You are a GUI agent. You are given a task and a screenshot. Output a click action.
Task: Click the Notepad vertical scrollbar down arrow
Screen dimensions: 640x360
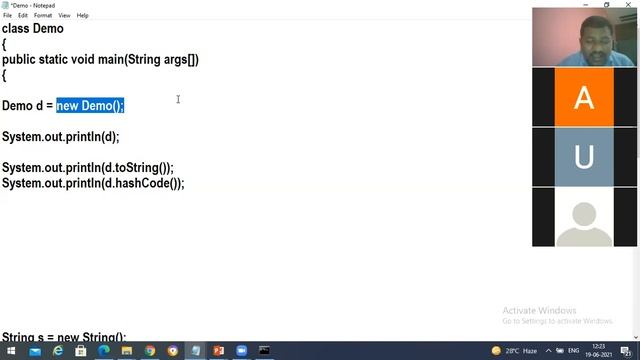tap(636, 337)
